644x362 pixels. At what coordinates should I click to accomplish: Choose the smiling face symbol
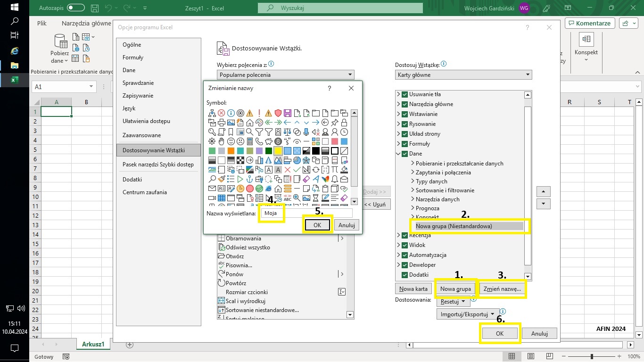231,141
